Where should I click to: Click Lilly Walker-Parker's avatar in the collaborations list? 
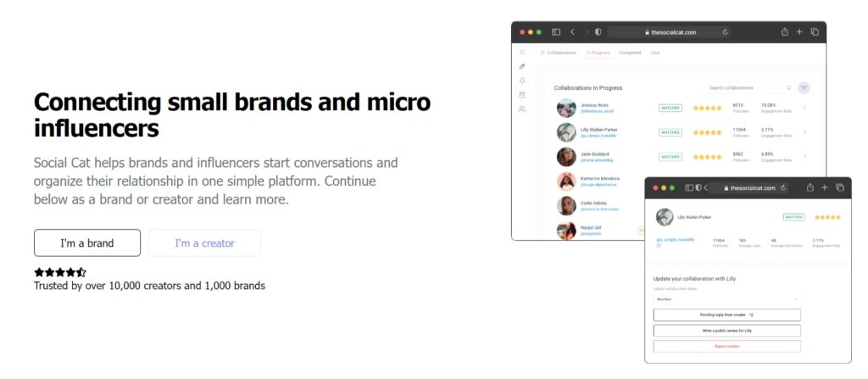(x=566, y=132)
